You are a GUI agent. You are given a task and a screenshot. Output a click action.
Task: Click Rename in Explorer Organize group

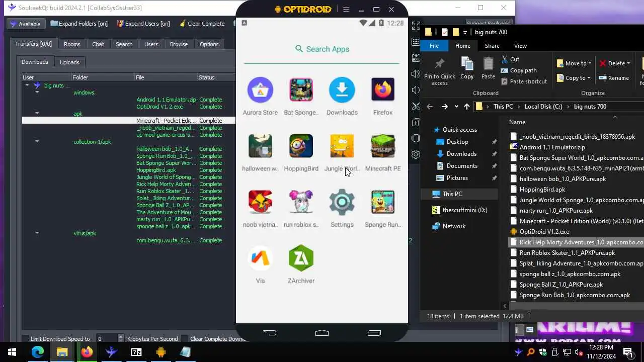pos(614,78)
